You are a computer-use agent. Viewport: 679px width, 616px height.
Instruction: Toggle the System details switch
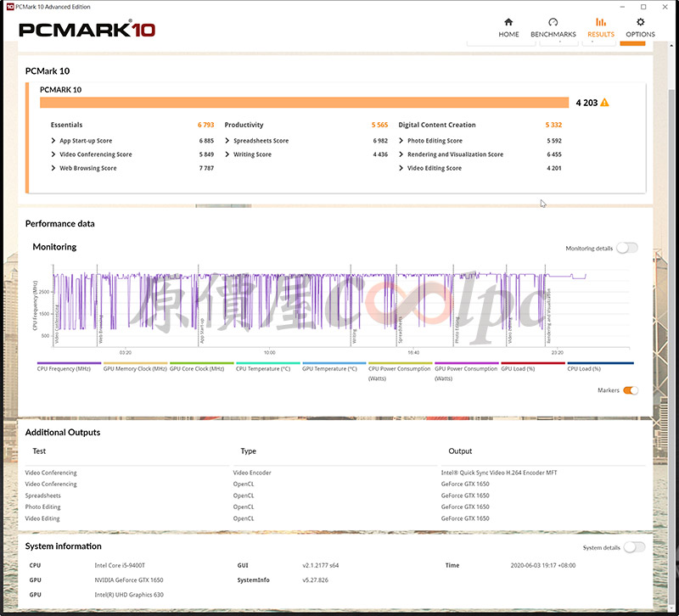(x=634, y=547)
